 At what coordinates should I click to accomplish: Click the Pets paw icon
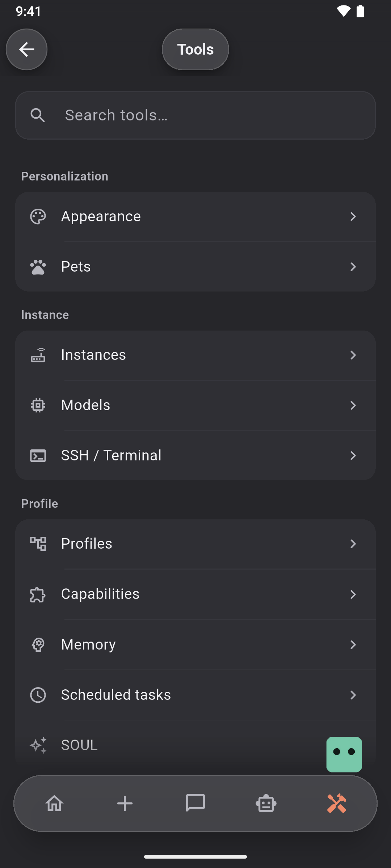coord(38,267)
